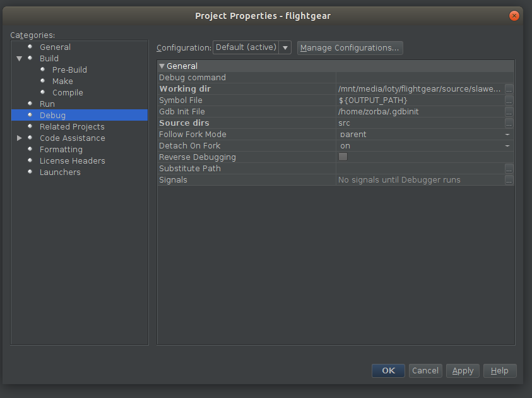Select the Code Assistance category
Viewport: 532px width, 398px height.
[x=73, y=138]
